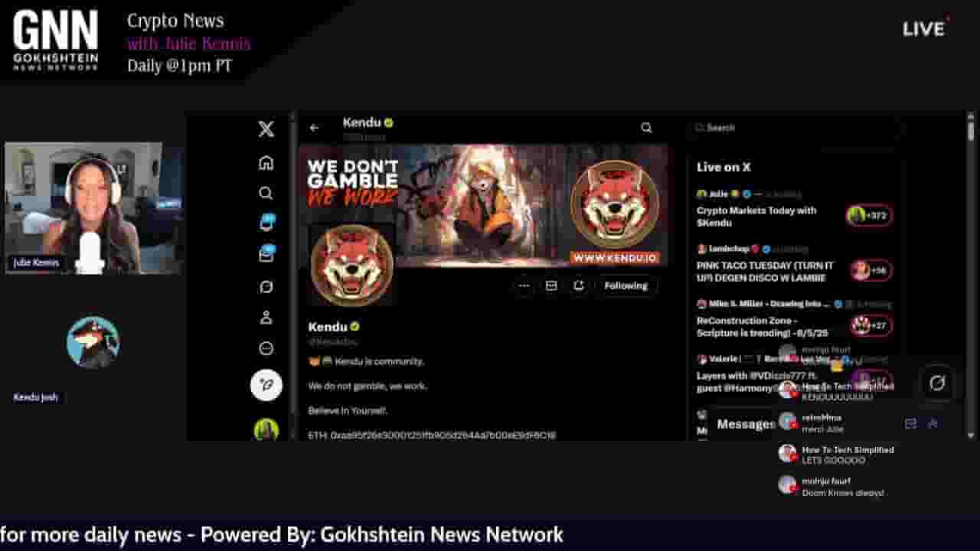Viewport: 980px width, 551px height.
Task: Click the gold verified badge next to Kendu name
Action: [x=354, y=327]
